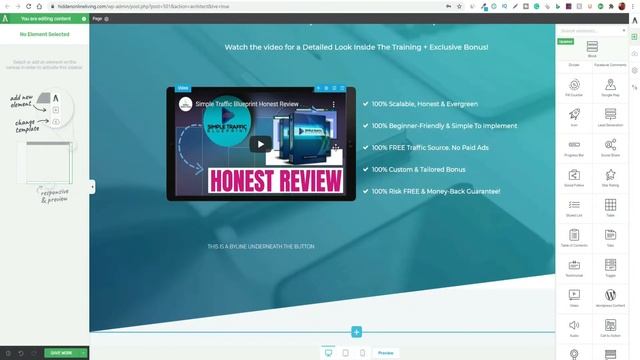This screenshot has width=640, height=360.
Task: Add the Star Rating element
Action: pos(610,178)
